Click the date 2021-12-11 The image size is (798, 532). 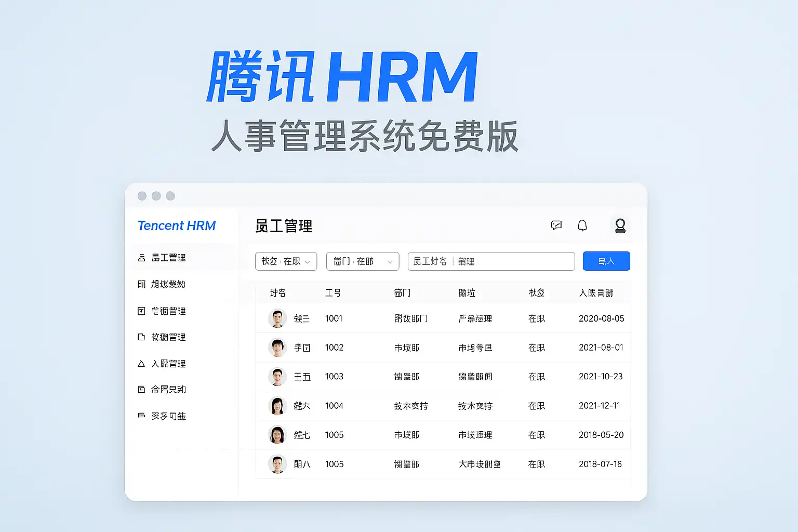pos(600,406)
